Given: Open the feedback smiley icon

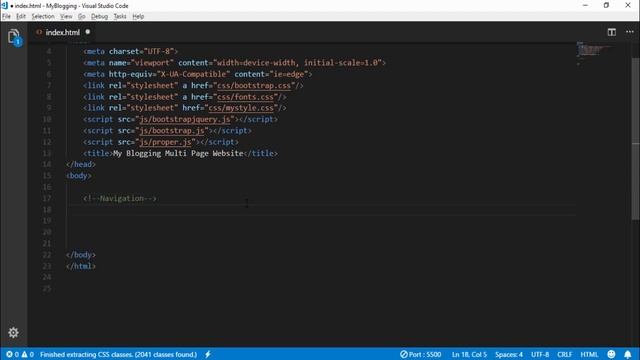Looking at the screenshot, I should (x=611, y=354).
